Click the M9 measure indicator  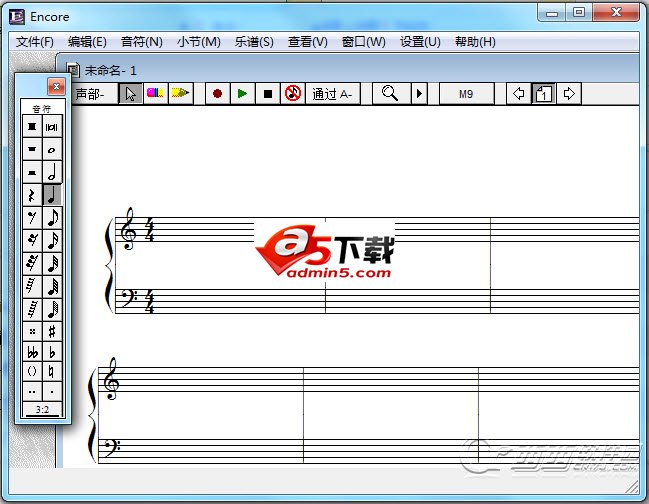coord(466,94)
